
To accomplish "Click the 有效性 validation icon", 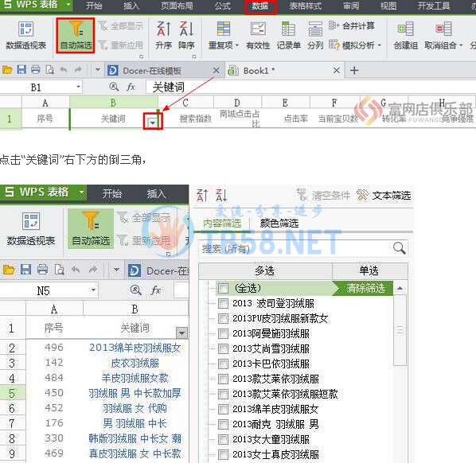I will 258,35.
